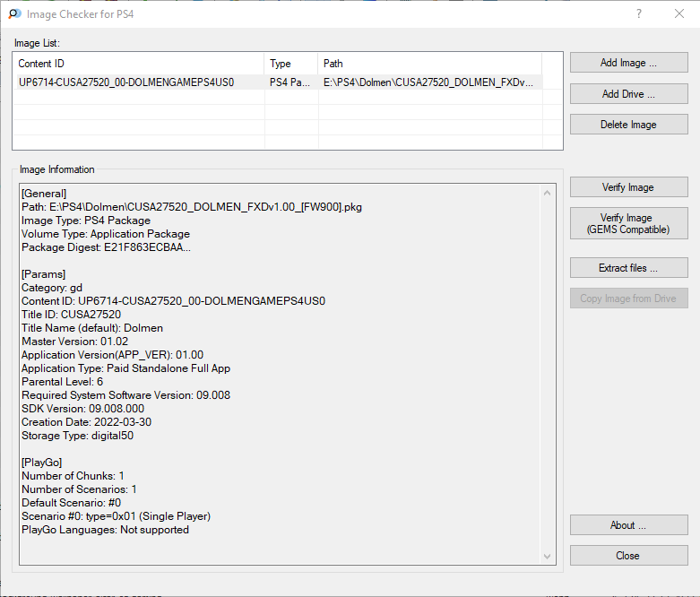Click the scroll down arrow of Image Information
700x597 pixels.
[x=547, y=557]
